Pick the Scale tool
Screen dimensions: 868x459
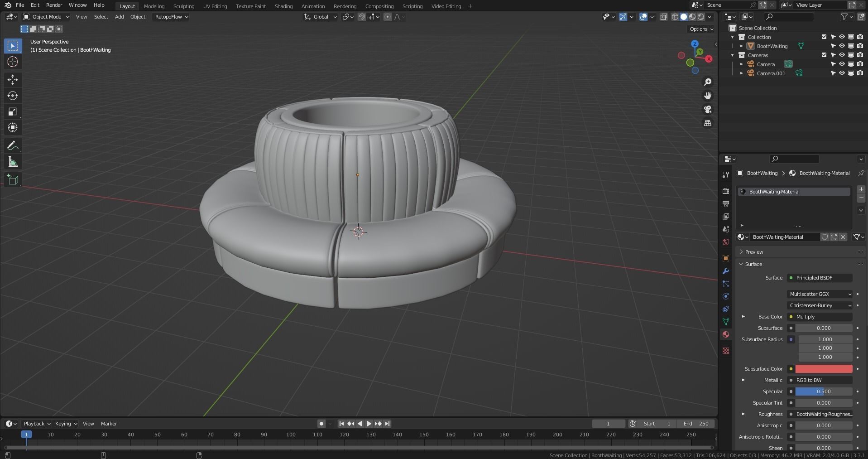tap(13, 111)
